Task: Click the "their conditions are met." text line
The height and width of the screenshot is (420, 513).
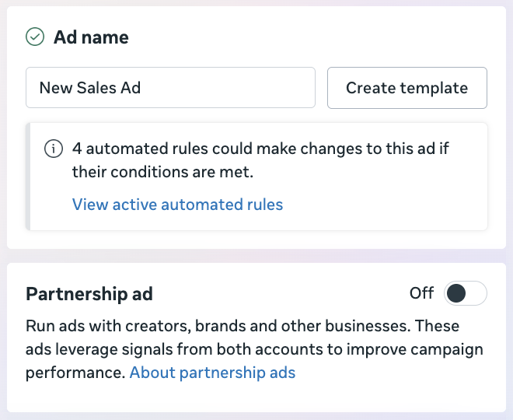Action: 163,172
